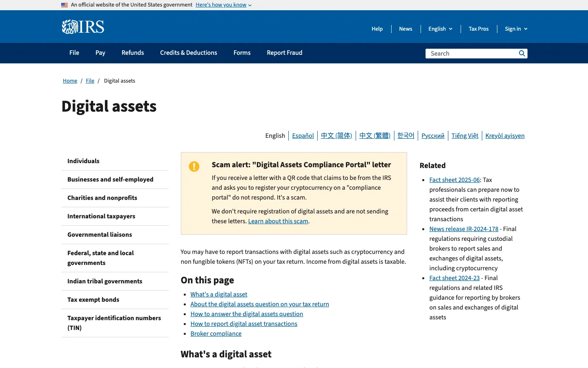This screenshot has width=588, height=368.
Task: Switch to Simplified Chinese 中文 (简体)
Action: pos(336,136)
